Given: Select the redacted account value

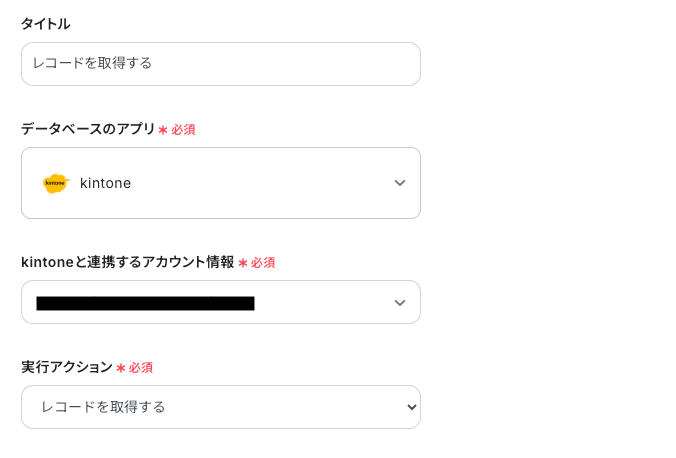Looking at the screenshot, I should click(x=145, y=303).
